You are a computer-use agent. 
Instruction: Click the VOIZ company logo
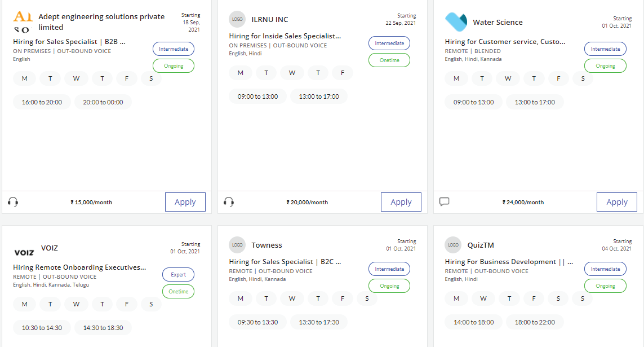point(24,252)
